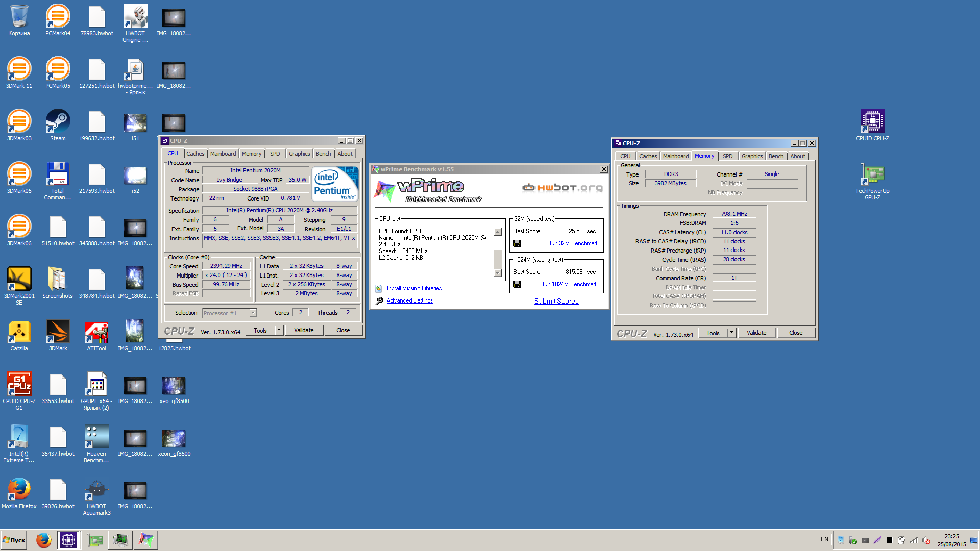Image resolution: width=980 pixels, height=551 pixels.
Task: Open the 78983.hwbot file
Action: (x=96, y=20)
